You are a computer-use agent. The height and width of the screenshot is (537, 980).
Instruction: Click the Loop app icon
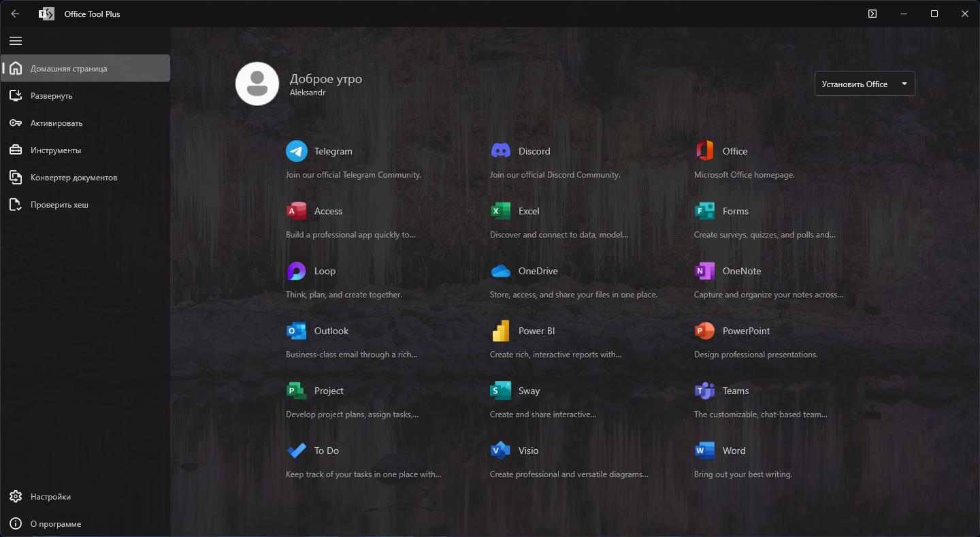(x=297, y=271)
